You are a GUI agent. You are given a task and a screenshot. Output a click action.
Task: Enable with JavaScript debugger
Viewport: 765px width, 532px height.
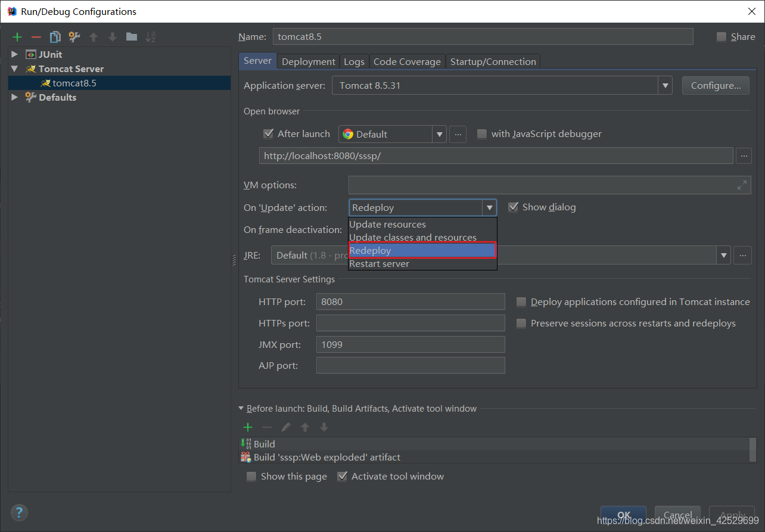click(x=482, y=134)
